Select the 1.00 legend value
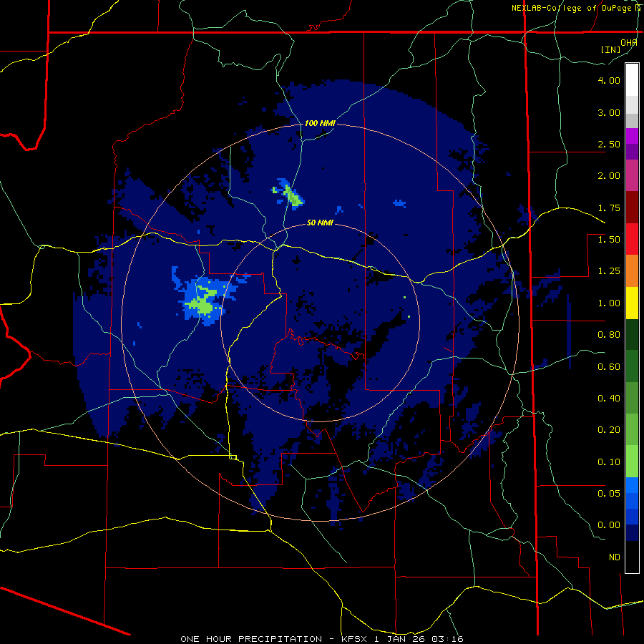The image size is (644, 644). (x=609, y=303)
